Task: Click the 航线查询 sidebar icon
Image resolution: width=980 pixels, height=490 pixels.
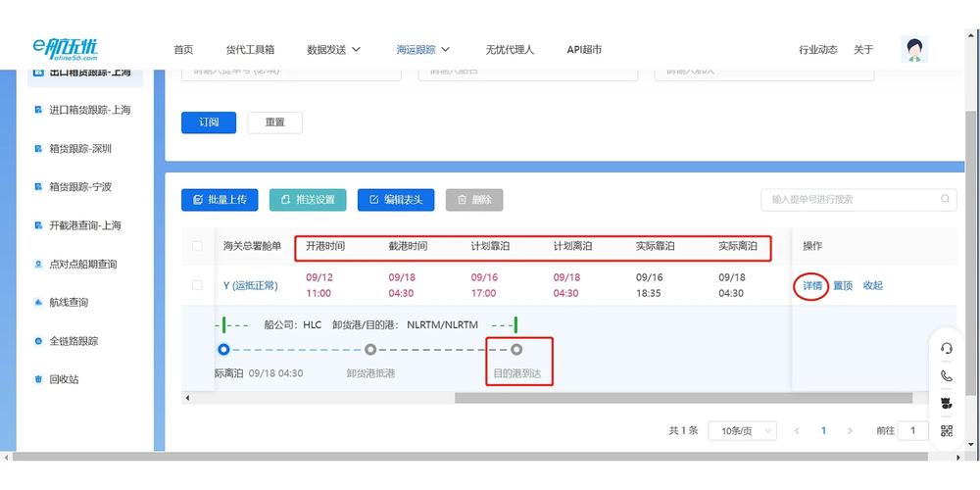Action: click(38, 303)
